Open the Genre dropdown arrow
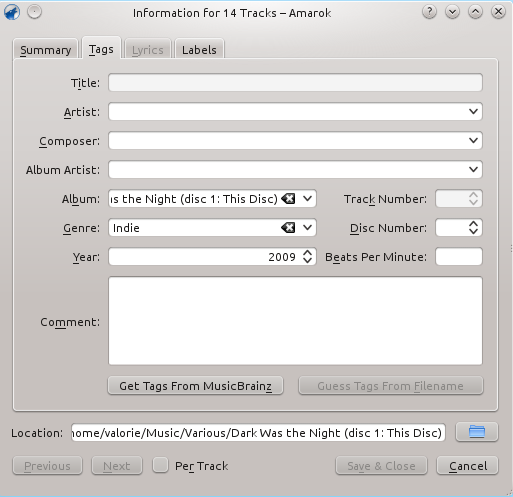513x497 pixels. click(x=307, y=228)
